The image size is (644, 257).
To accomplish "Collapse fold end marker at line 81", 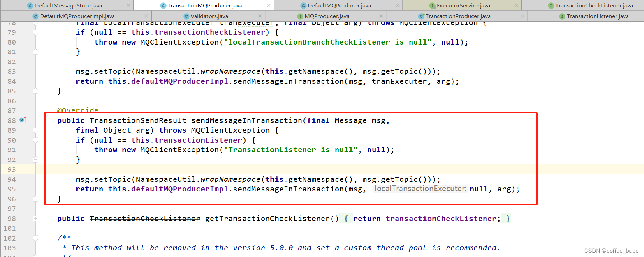I will pos(36,52).
